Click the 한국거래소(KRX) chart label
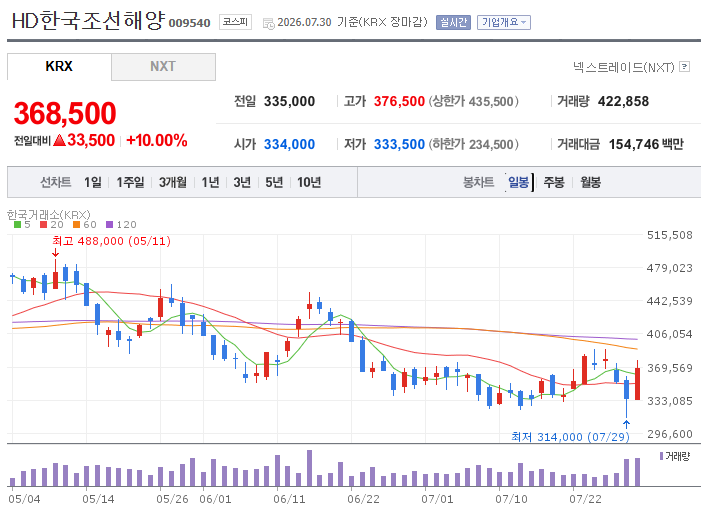The height and width of the screenshot is (511, 701). click(x=49, y=215)
